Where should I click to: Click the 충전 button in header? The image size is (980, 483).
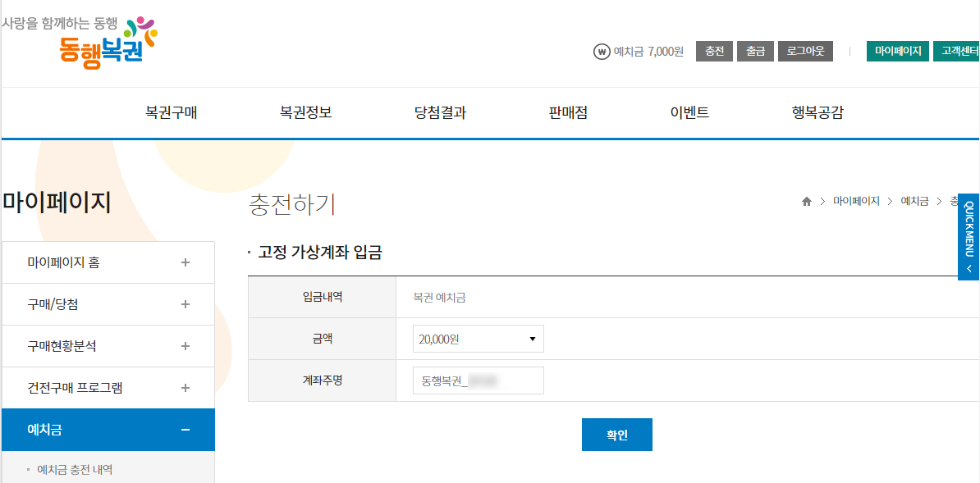pos(714,51)
